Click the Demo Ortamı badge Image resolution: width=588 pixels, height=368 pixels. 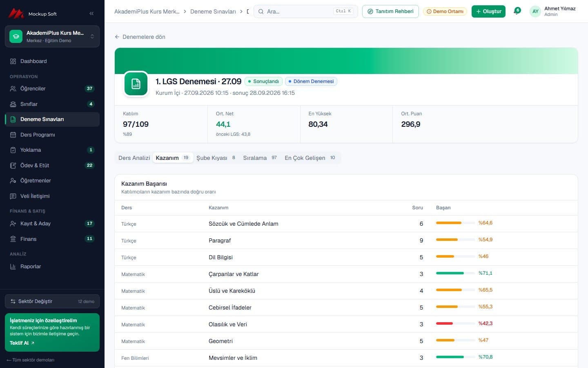click(x=445, y=11)
